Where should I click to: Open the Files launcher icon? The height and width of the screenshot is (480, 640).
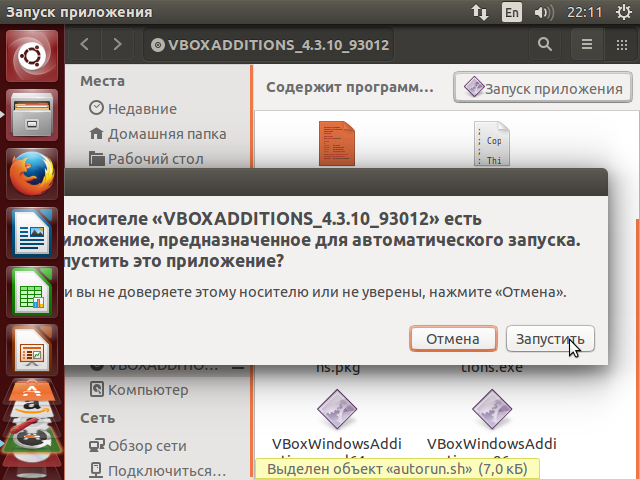click(32, 115)
